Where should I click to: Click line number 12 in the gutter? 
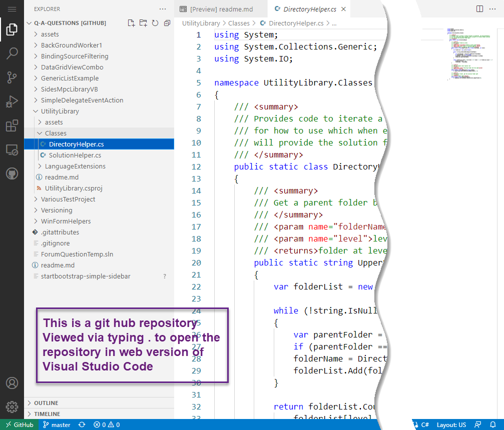click(x=196, y=166)
